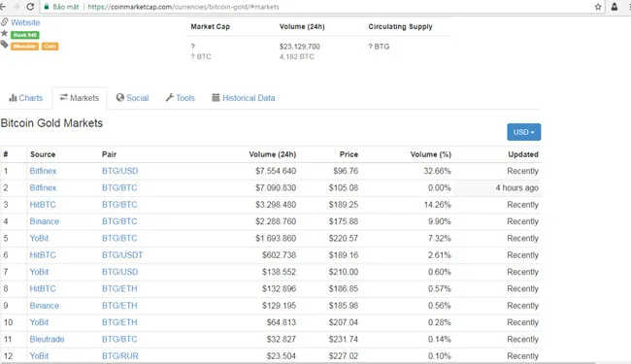The height and width of the screenshot is (364, 631).
Task: Open BTG/ETH pair for YoBit row 10
Action: [x=119, y=323]
